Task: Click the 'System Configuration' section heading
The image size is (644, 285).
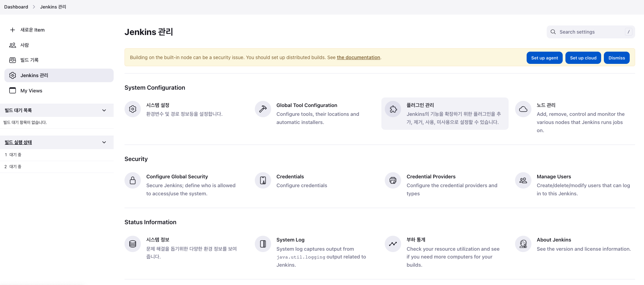Action: (x=155, y=88)
